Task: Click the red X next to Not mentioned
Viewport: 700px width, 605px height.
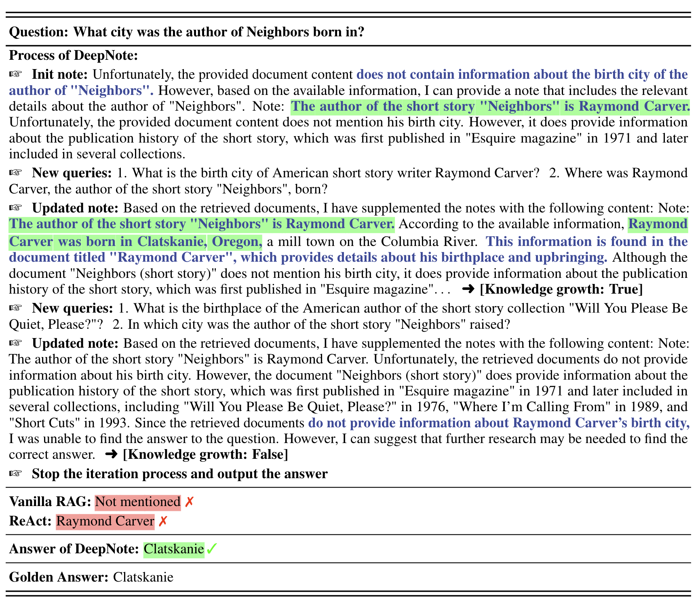Action: coord(189,502)
